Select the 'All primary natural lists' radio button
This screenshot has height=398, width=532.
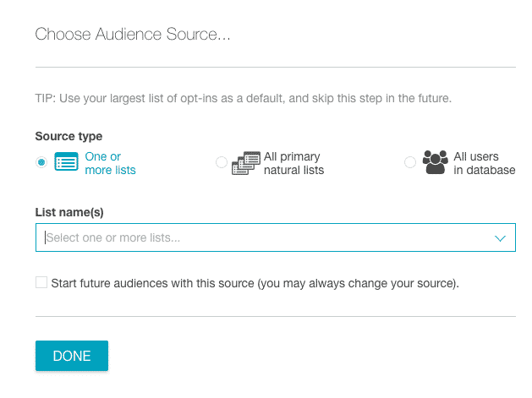(222, 162)
